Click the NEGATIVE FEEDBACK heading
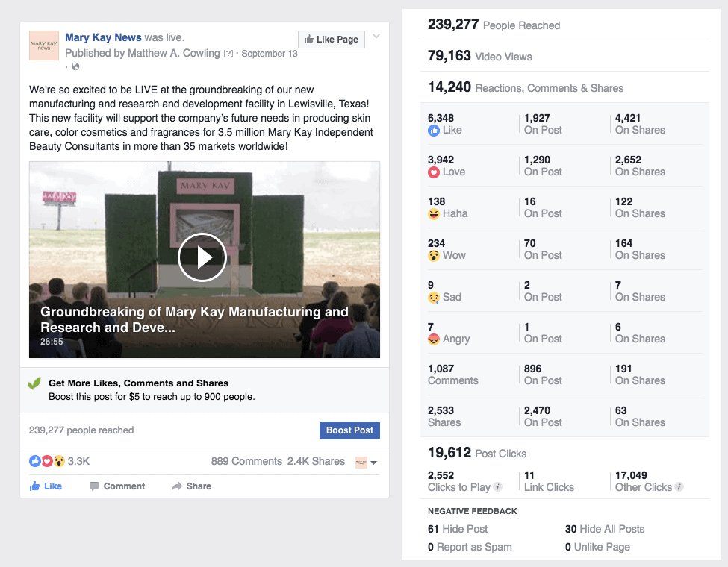The width and height of the screenshot is (728, 567). click(x=472, y=511)
